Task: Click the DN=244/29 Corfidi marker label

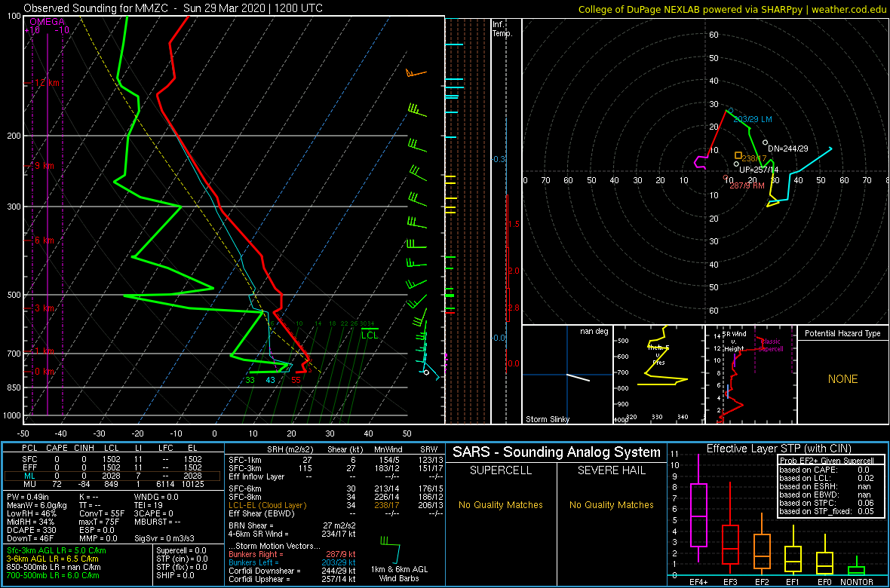Action: pos(788,149)
